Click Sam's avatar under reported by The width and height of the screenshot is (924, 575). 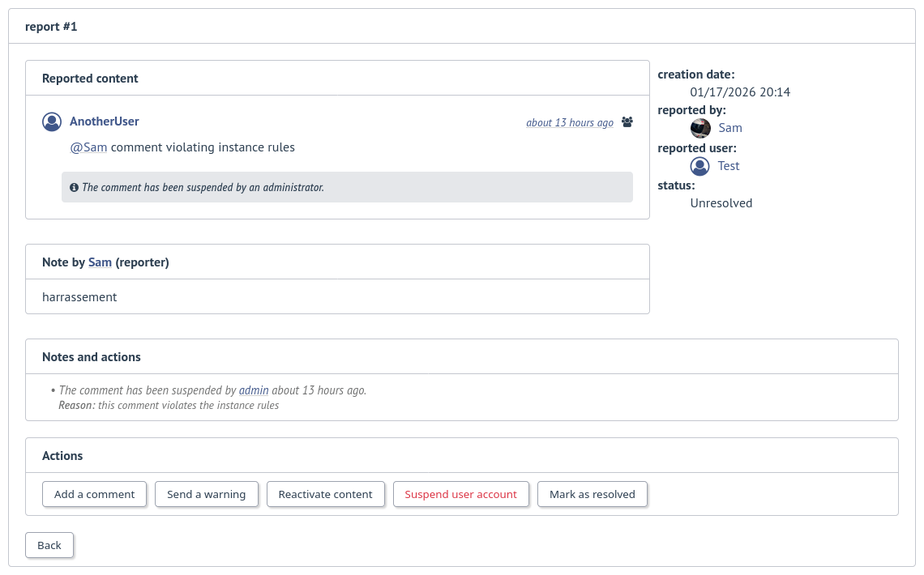(700, 128)
